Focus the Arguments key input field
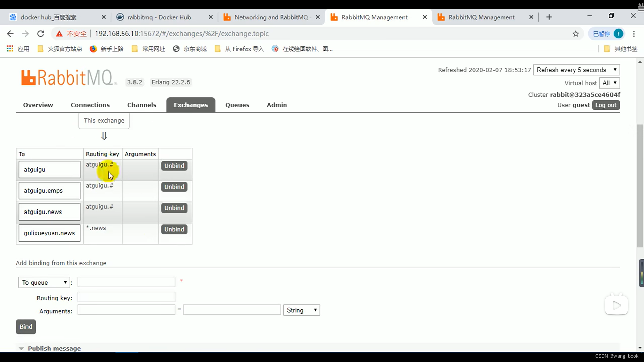Viewport: 644px width, 362px height. pos(126,310)
